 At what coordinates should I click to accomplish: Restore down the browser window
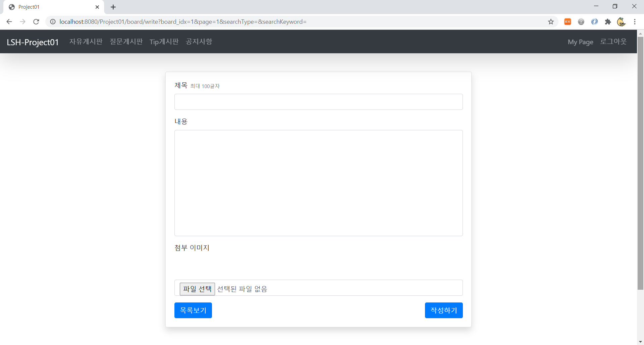click(615, 6)
